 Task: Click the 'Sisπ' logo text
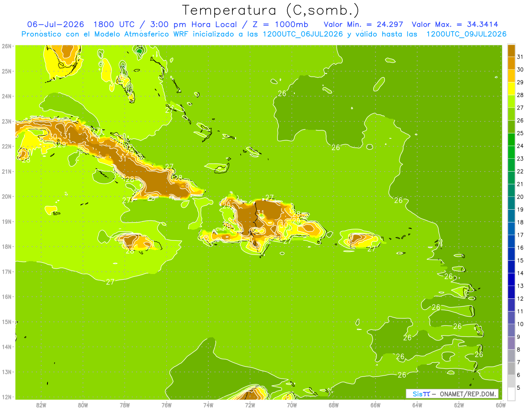[x=421, y=394]
